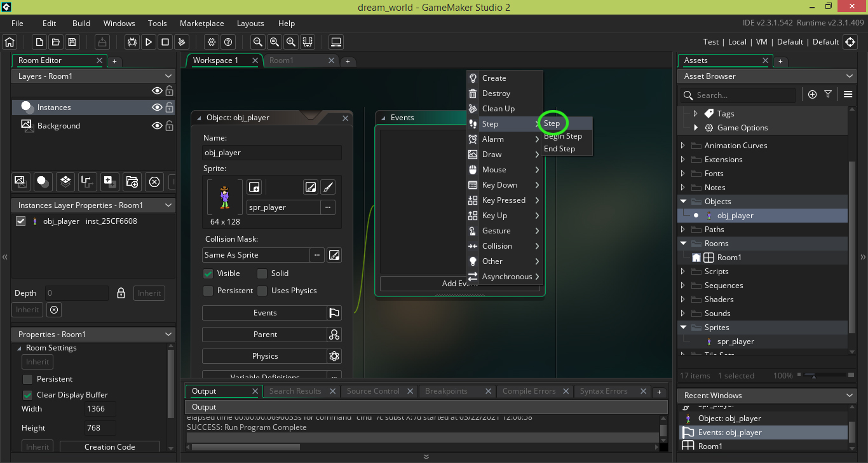Expand the Tags tree item
The width and height of the screenshot is (868, 463).
pos(695,114)
